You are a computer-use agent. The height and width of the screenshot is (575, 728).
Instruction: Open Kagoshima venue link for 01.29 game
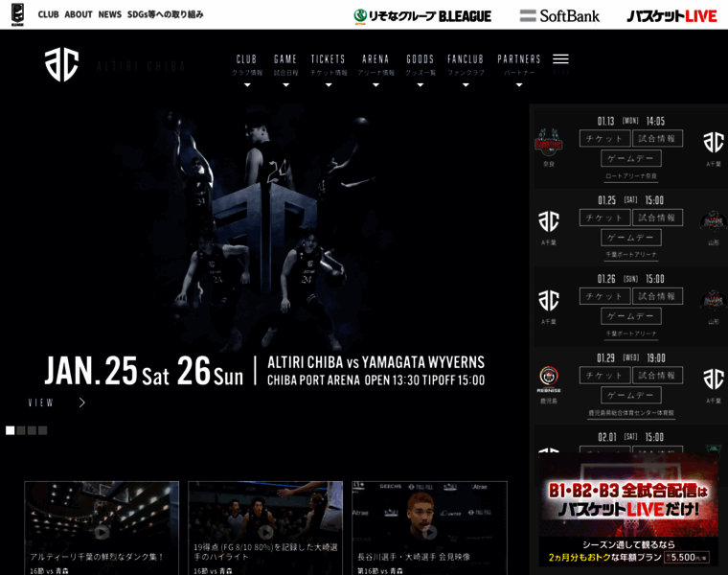tap(631, 412)
